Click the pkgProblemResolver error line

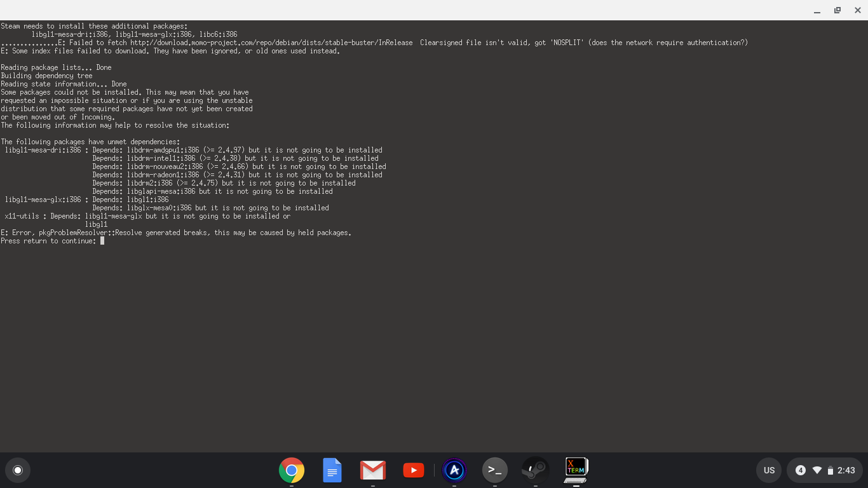pyautogui.click(x=176, y=233)
